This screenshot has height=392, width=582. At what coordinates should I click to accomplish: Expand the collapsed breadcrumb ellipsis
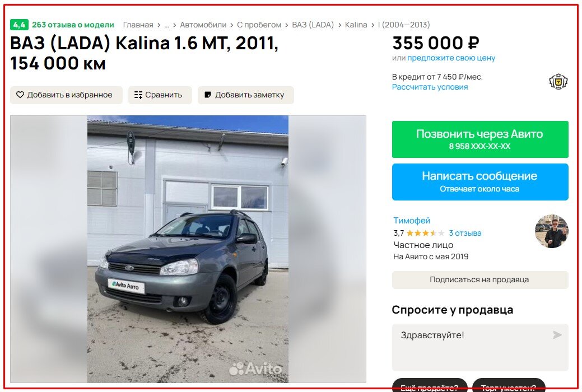[167, 25]
